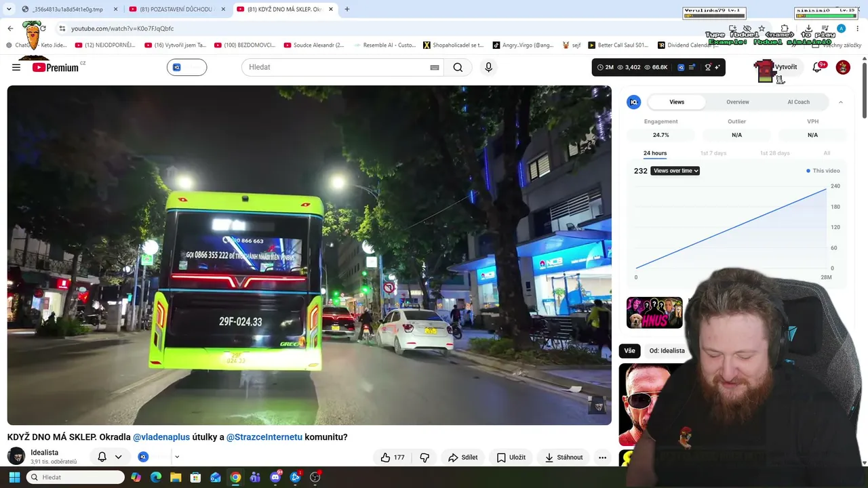The width and height of the screenshot is (868, 488).
Task: Click the Uložit save button
Action: (511, 457)
